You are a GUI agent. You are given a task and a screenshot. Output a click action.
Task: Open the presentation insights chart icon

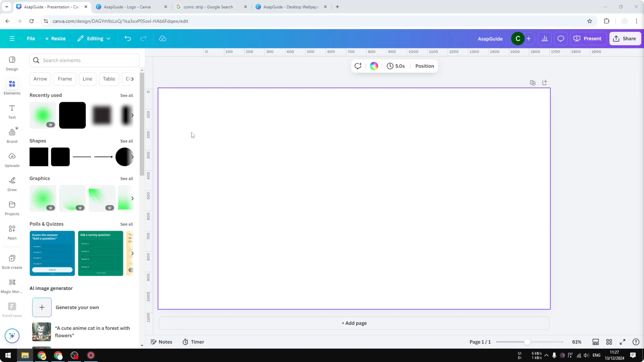(545, 38)
